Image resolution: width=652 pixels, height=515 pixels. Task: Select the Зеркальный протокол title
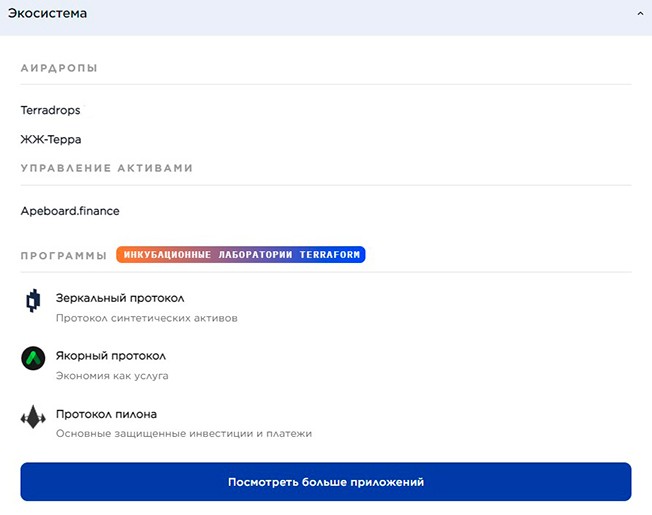point(120,298)
